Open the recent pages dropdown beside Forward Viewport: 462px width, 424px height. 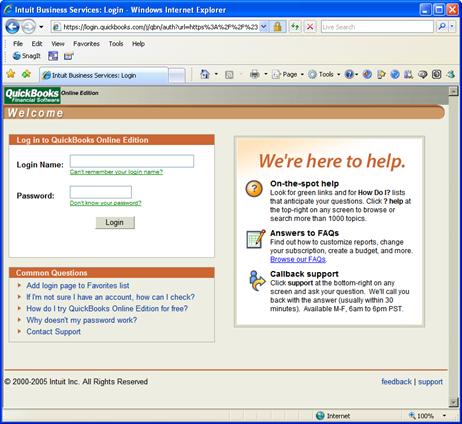[41, 27]
